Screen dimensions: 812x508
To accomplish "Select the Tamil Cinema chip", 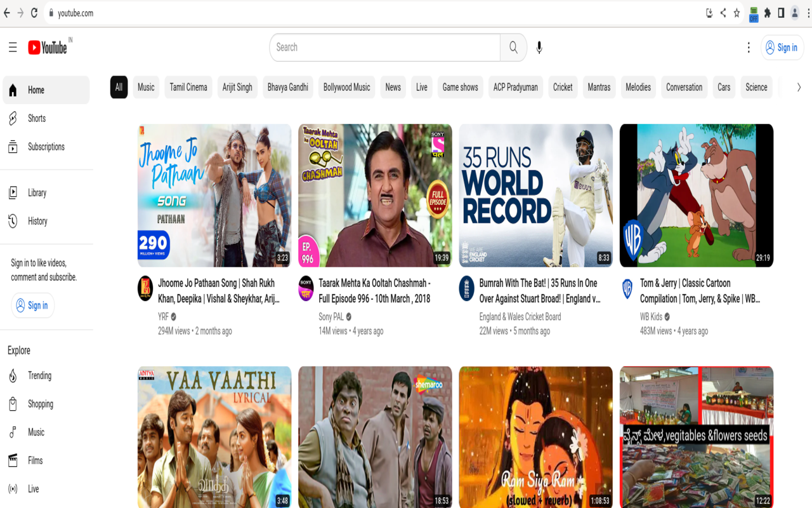I will pos(188,88).
